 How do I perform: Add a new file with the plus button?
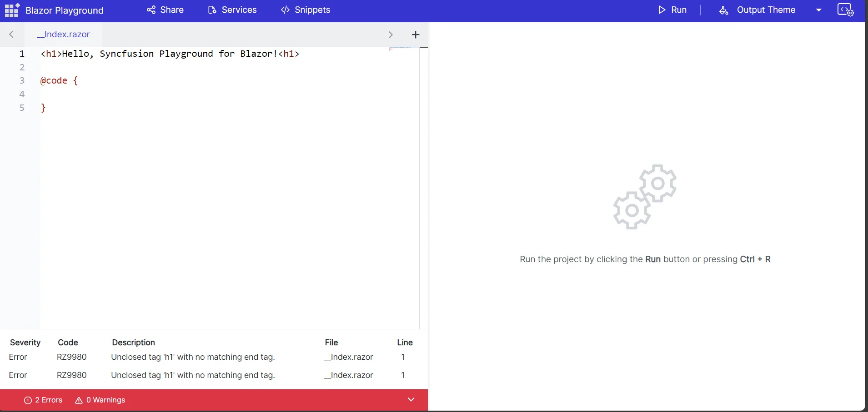(x=415, y=35)
